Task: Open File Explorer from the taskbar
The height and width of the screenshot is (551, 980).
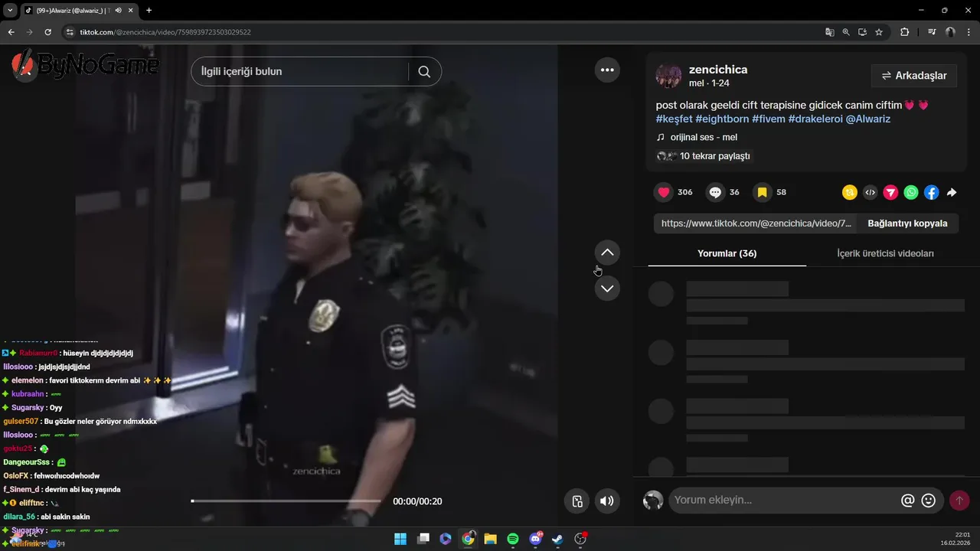Action: click(490, 539)
